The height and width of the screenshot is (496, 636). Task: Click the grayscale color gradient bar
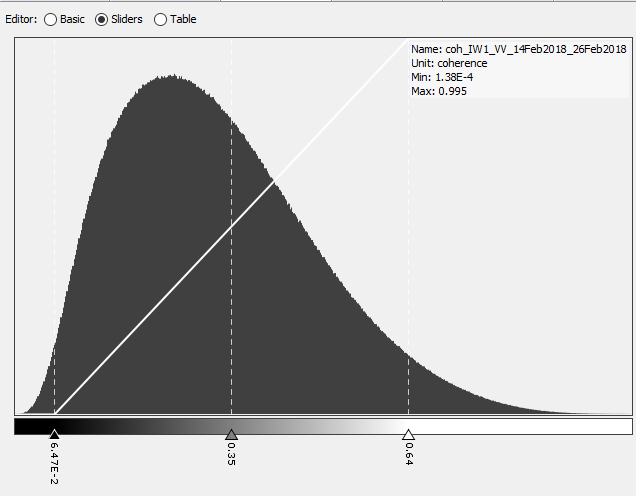(323, 426)
